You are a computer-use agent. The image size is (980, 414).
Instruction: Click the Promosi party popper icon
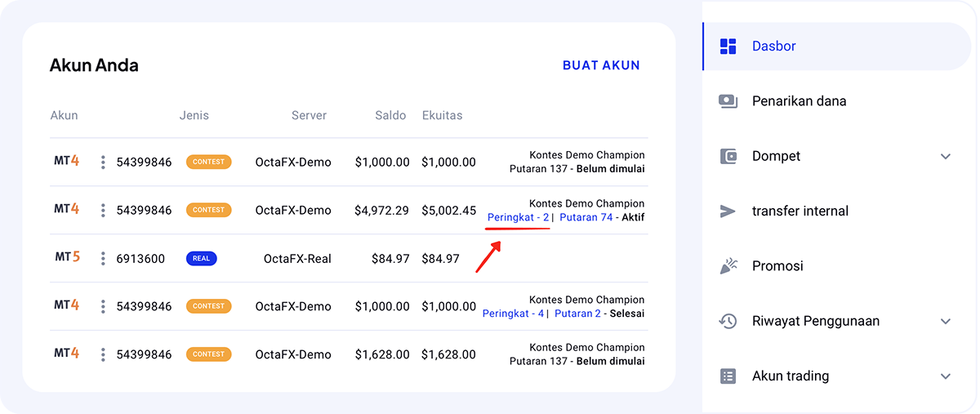coord(728,265)
